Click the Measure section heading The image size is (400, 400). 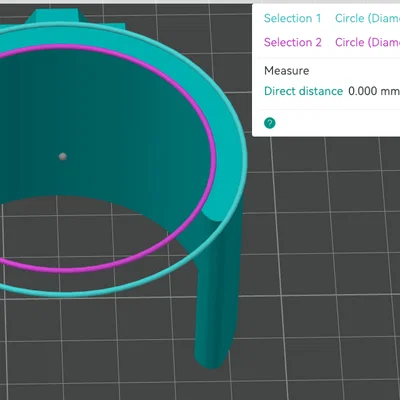click(287, 71)
